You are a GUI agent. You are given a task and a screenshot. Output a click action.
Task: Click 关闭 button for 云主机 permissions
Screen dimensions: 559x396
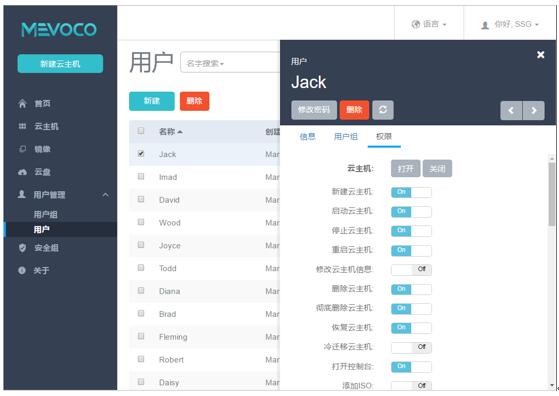(437, 169)
